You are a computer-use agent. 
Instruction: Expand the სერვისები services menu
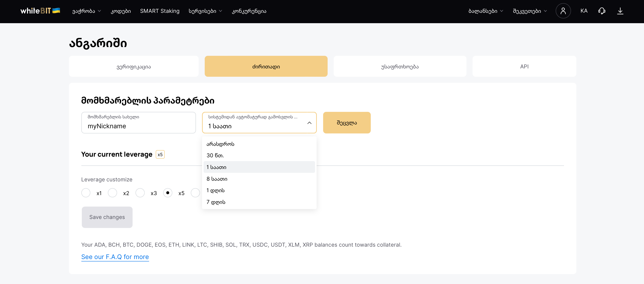205,11
